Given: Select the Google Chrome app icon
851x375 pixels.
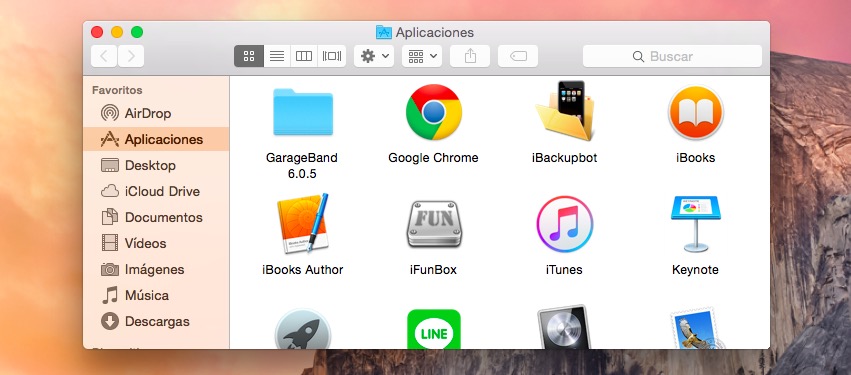Looking at the screenshot, I should click(434, 112).
